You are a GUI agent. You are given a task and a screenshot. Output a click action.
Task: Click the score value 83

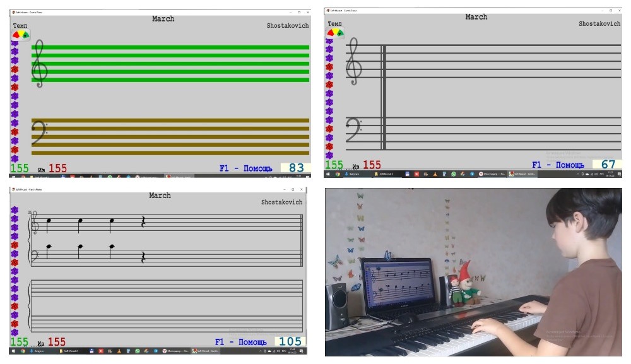click(x=296, y=168)
